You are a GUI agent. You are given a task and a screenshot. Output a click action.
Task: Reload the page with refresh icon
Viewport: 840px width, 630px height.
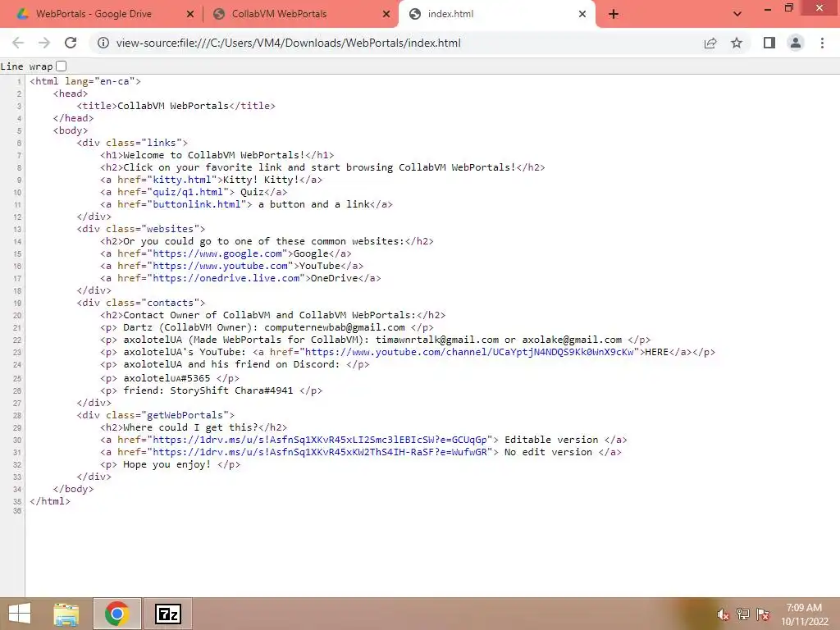click(71, 43)
